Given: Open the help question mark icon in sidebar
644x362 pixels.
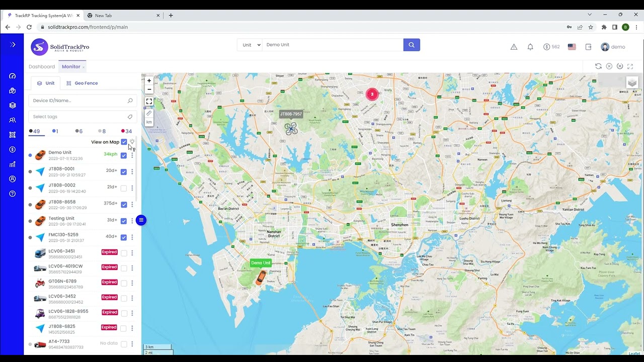Looking at the screenshot, I should pos(13,194).
